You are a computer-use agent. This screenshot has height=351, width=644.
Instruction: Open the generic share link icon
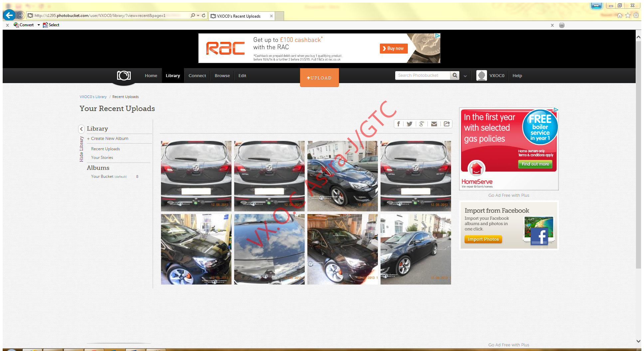click(x=447, y=124)
